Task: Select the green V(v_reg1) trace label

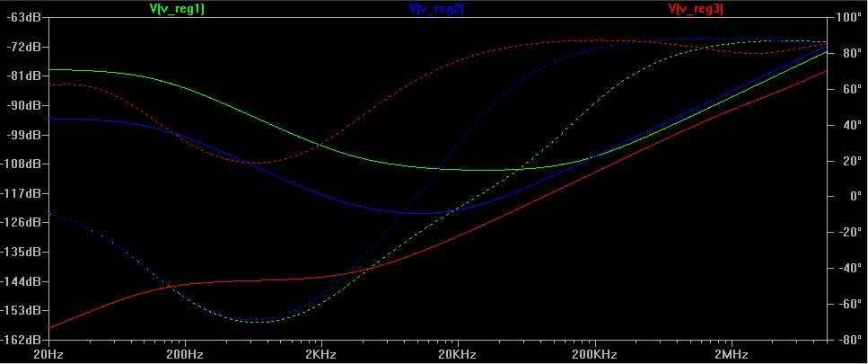Action: [177, 8]
